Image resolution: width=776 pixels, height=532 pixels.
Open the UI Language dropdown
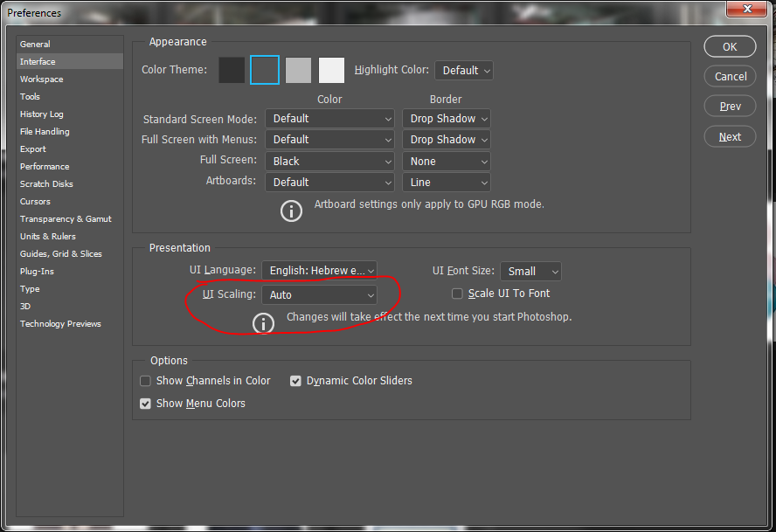pyautogui.click(x=319, y=270)
